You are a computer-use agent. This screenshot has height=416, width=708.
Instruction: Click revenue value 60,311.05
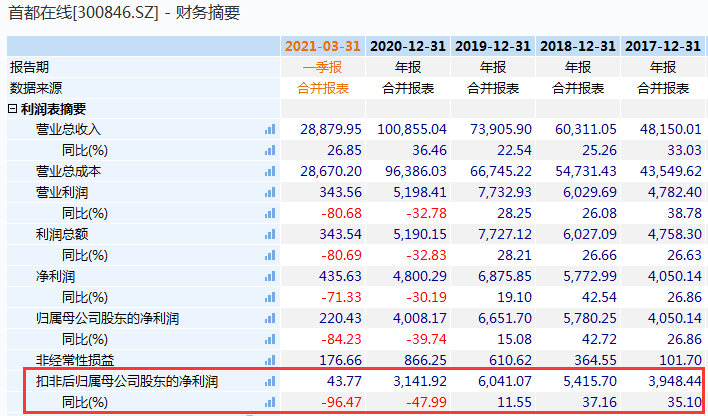coord(586,130)
